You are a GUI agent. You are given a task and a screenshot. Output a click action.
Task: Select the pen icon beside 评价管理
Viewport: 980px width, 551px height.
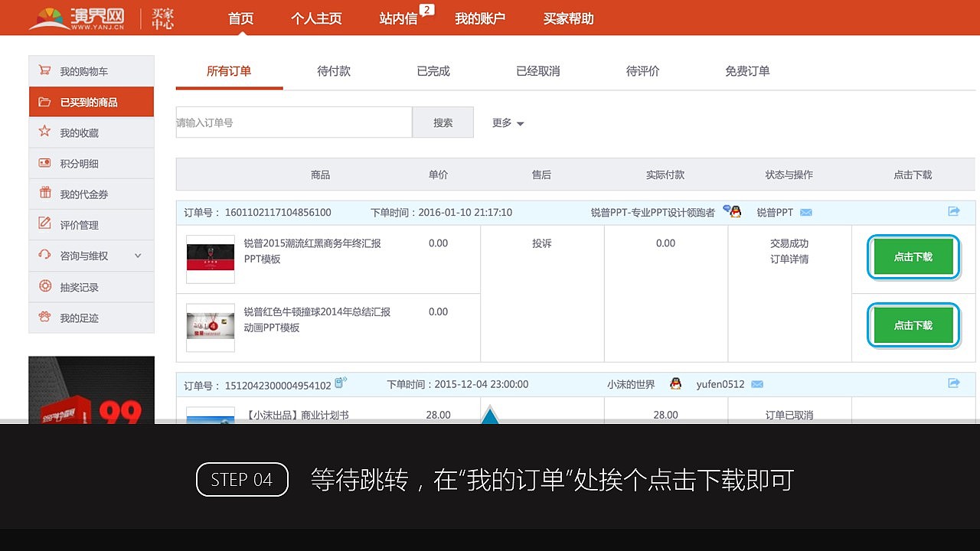[44, 224]
